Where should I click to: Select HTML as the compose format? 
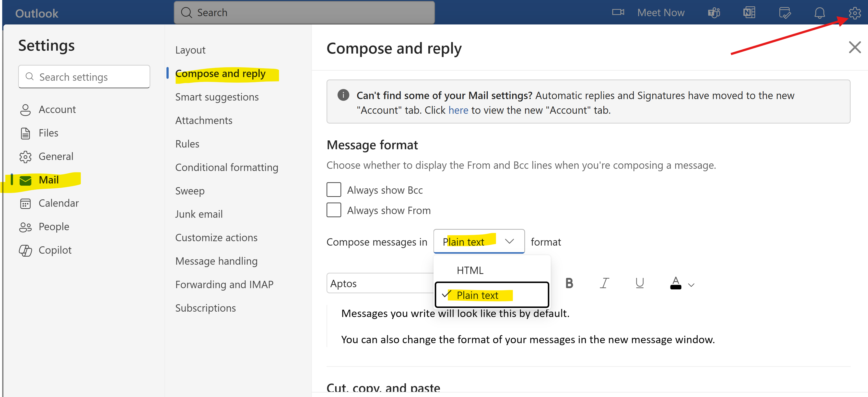[470, 270]
